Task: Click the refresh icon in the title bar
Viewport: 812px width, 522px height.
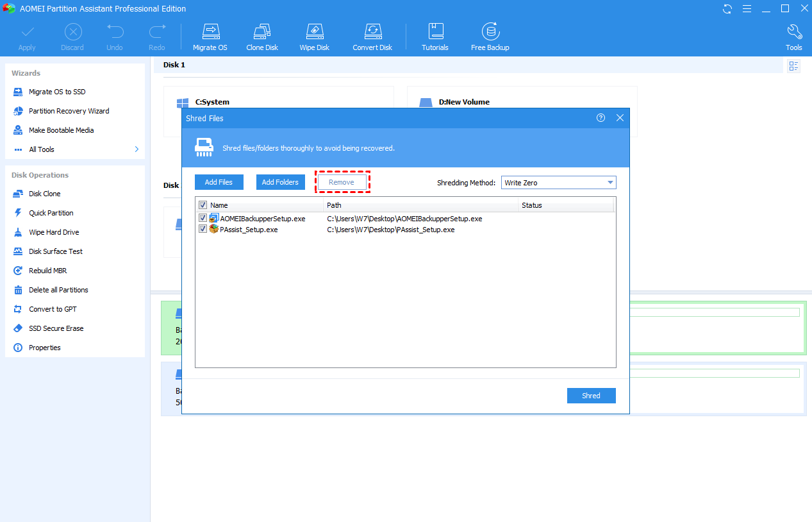Action: coord(726,8)
